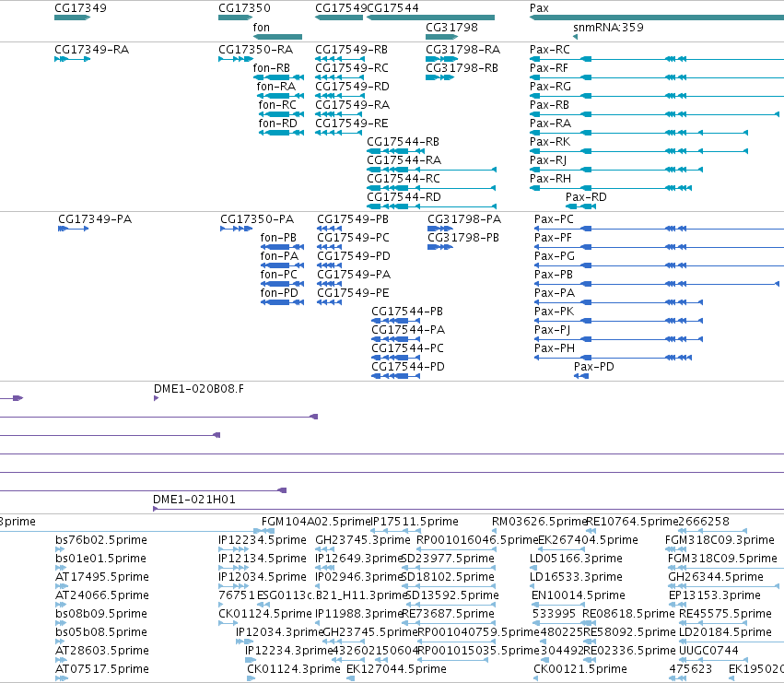The height and width of the screenshot is (683, 784).
Task: Click EST AT17495.5prime label
Action: [x=102, y=577]
